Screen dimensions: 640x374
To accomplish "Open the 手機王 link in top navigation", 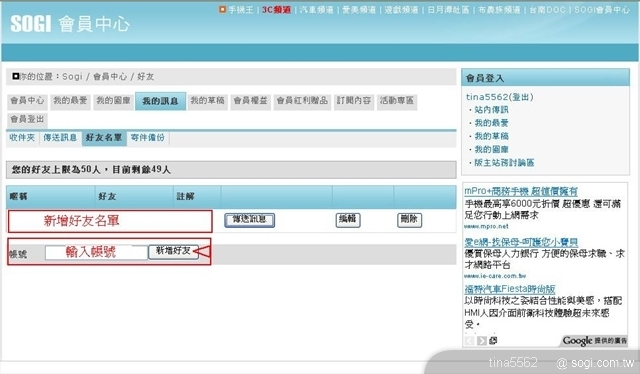I will [240, 9].
